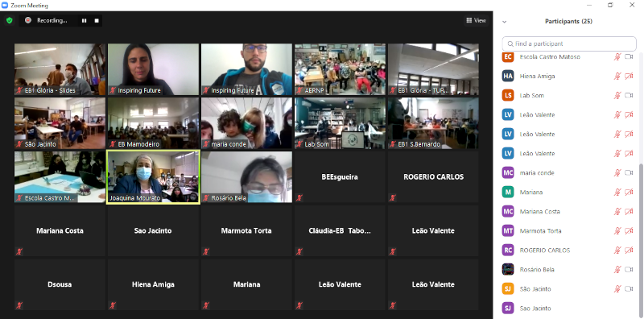Select Hiena Amiga name in participant list

point(537,76)
